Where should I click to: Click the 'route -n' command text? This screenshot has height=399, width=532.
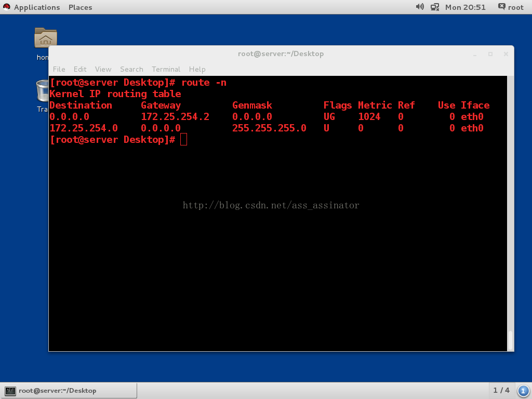point(204,83)
